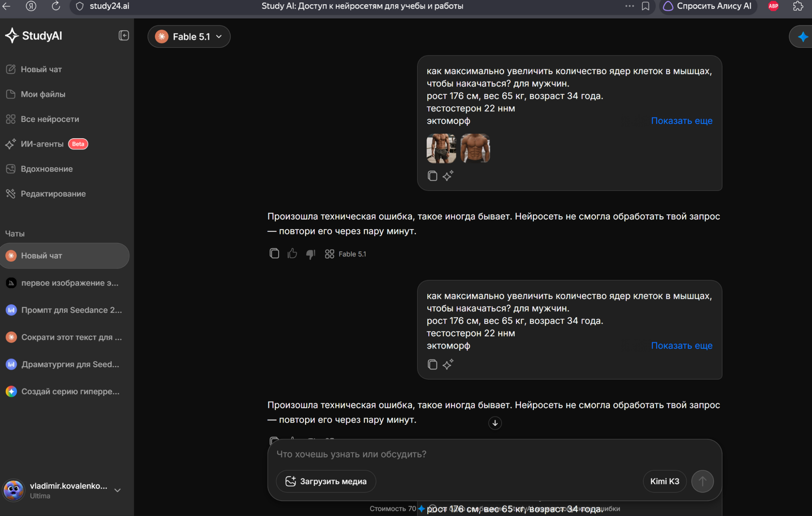The image size is (812, 516).
Task: Click Показать еще in the first message
Action: coord(682,121)
